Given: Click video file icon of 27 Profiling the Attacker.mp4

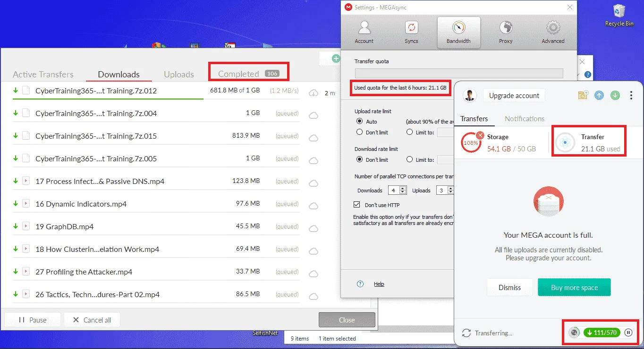Looking at the screenshot, I should tap(26, 272).
